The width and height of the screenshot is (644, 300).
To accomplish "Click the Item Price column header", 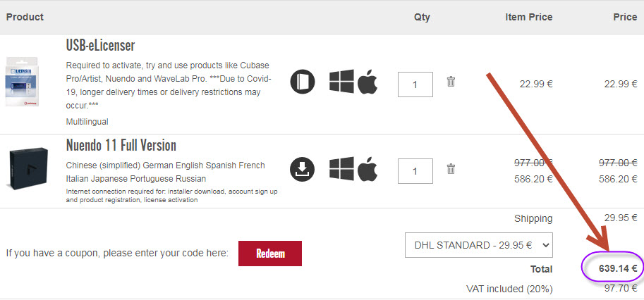I will pyautogui.click(x=529, y=17).
